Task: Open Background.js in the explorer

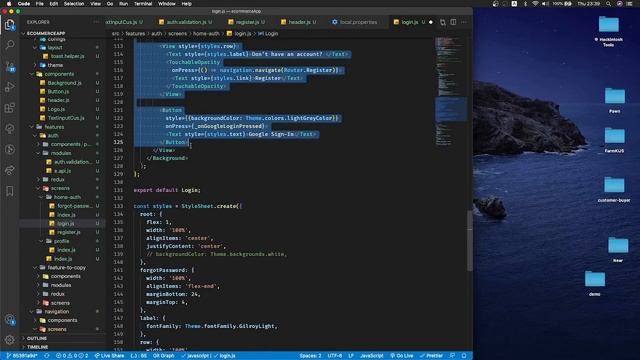Action: tap(64, 83)
